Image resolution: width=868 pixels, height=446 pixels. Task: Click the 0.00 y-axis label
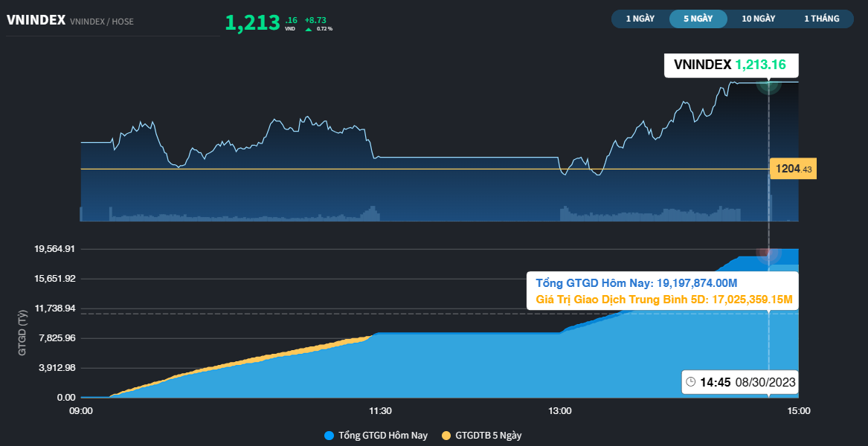pos(66,397)
